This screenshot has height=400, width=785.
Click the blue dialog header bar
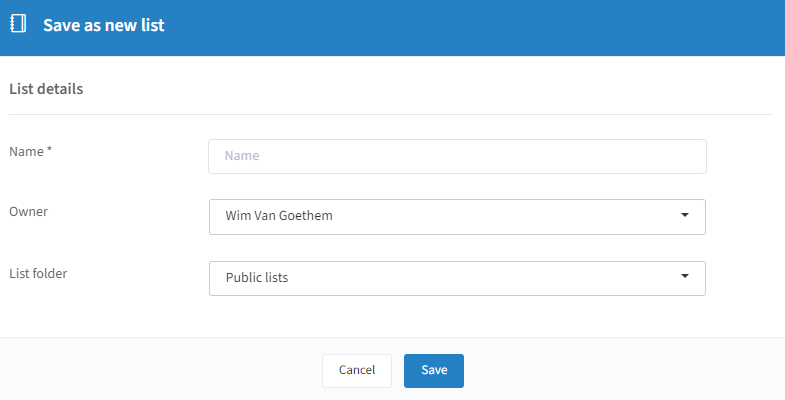coord(392,28)
